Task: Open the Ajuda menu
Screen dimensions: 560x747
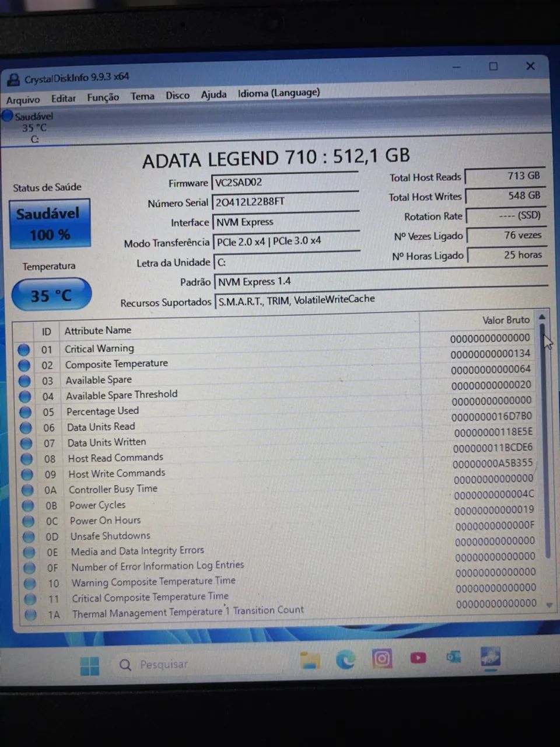Action: click(213, 94)
